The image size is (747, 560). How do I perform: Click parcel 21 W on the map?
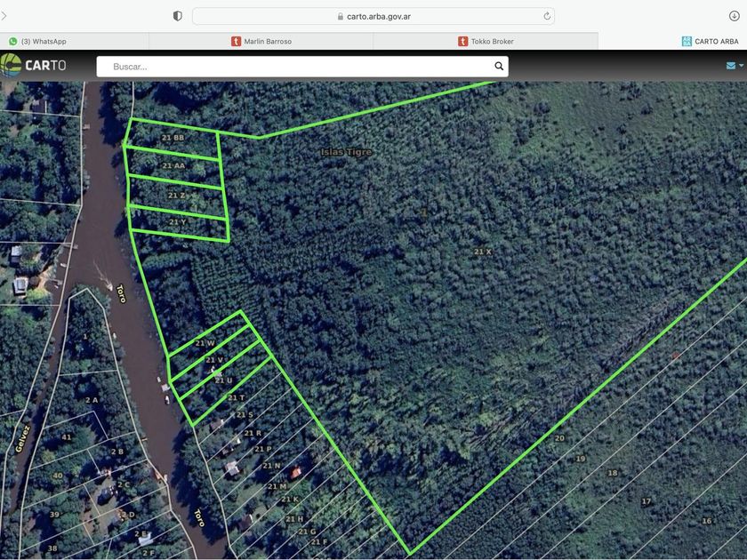205,343
